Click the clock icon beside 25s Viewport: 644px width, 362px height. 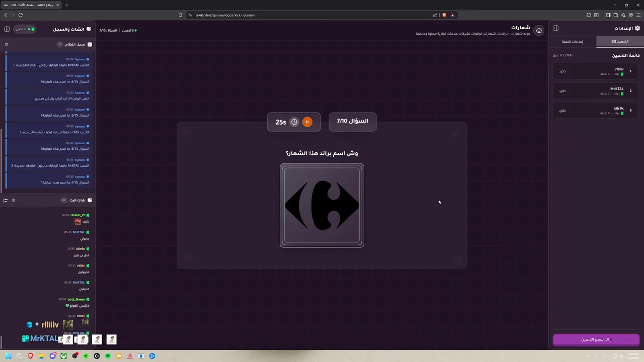point(294,122)
